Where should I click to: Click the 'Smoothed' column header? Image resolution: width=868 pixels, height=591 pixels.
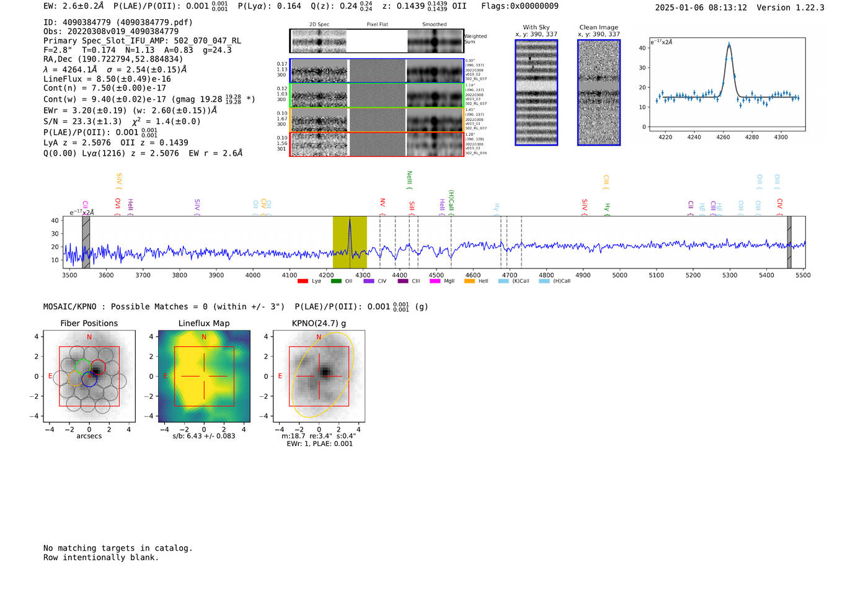pos(435,25)
